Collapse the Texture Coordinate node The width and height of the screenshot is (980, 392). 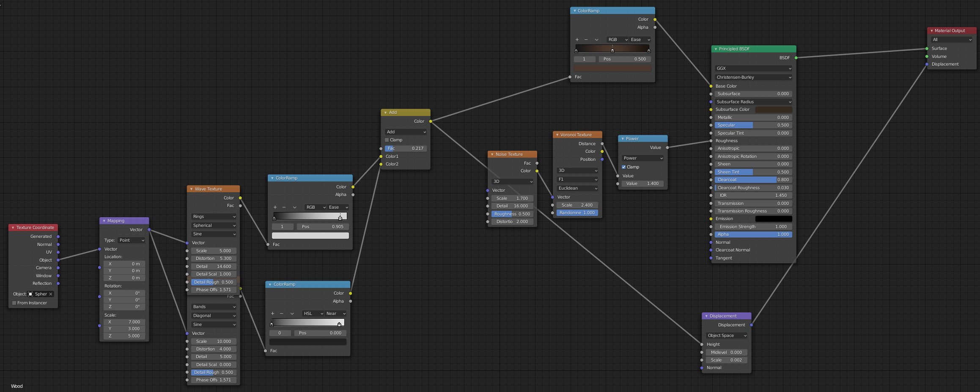tap(13, 227)
